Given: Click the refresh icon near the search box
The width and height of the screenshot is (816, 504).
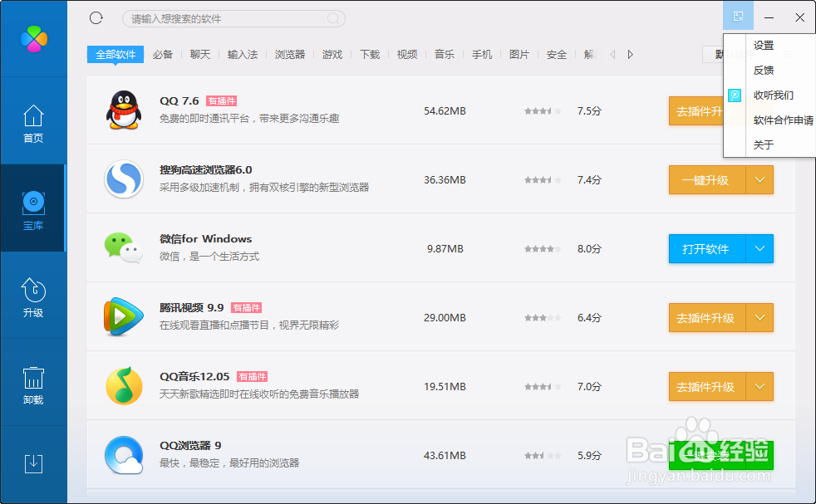Looking at the screenshot, I should pyautogui.click(x=95, y=17).
